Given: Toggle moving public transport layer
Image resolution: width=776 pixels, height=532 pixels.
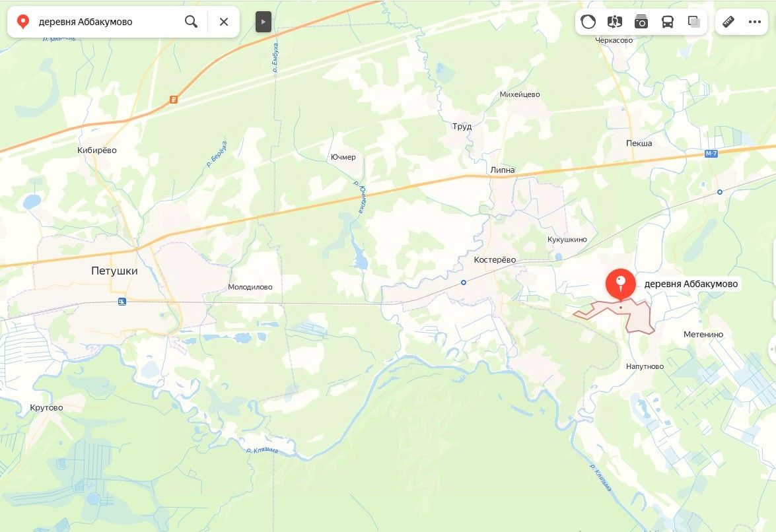Looking at the screenshot, I should [668, 22].
